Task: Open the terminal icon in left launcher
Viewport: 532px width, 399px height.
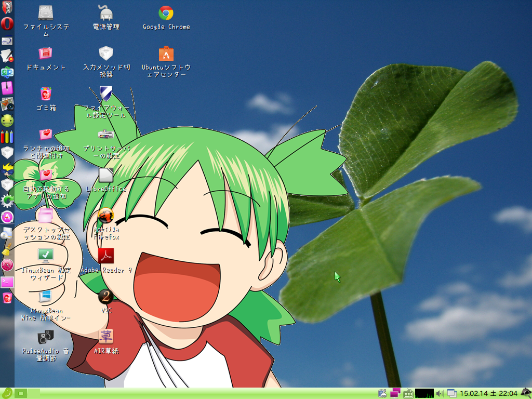Action: 7,282
